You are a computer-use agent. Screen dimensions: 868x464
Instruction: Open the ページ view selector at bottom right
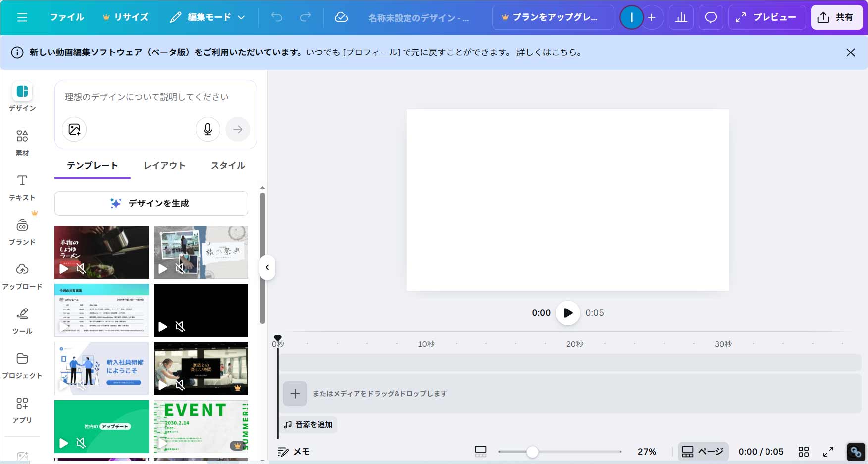pyautogui.click(x=703, y=451)
